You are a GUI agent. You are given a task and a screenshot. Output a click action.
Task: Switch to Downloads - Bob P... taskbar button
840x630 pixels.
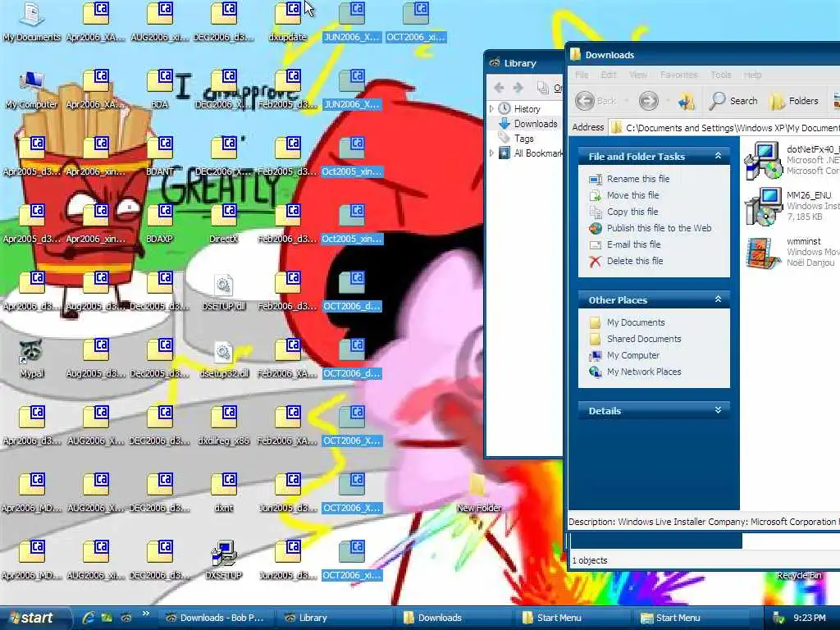217,619
